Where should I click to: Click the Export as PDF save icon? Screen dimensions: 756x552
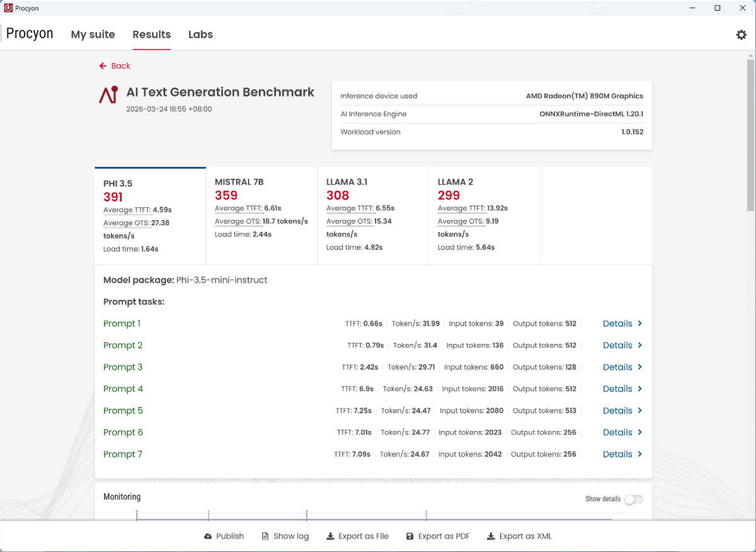coord(410,536)
